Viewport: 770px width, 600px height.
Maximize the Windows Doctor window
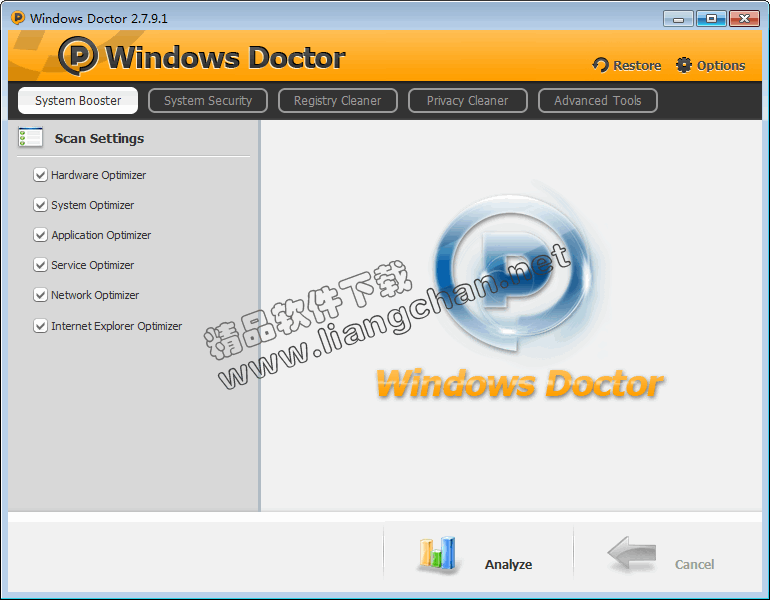coord(711,19)
